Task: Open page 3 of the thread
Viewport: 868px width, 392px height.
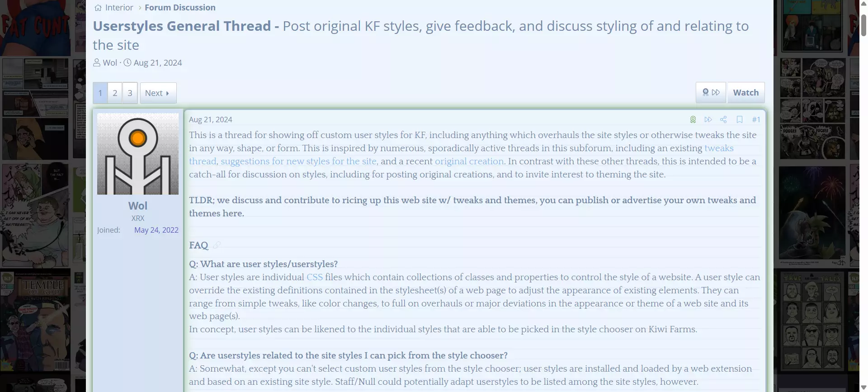Action: pos(130,93)
